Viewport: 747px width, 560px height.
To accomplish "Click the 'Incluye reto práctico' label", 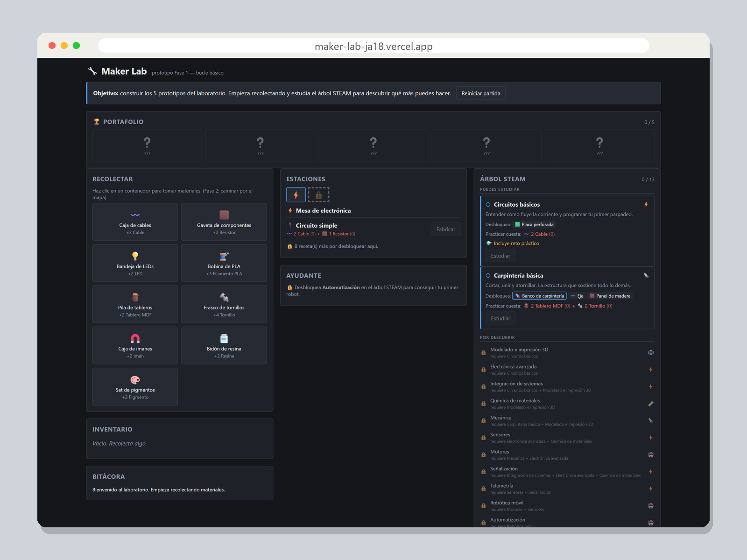I will pos(516,243).
